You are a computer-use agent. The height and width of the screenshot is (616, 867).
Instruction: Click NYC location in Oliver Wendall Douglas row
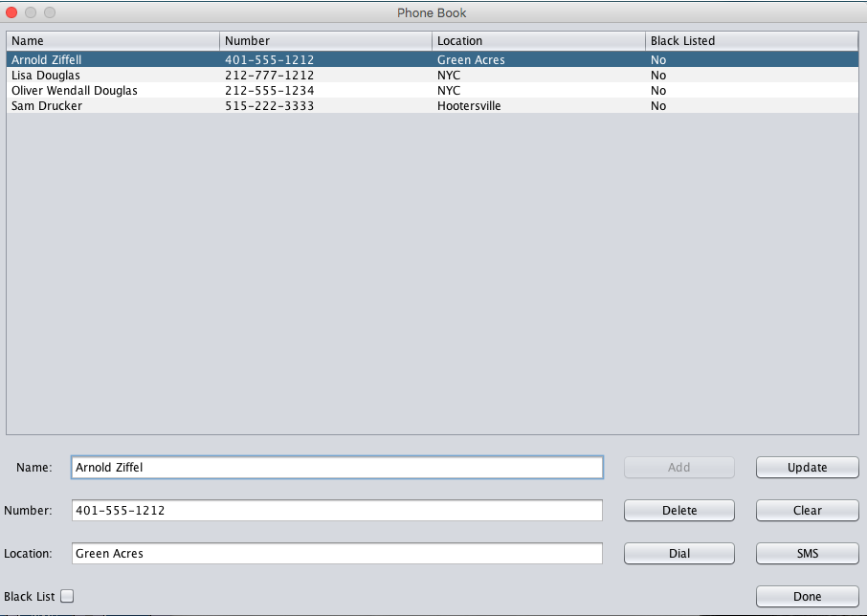[x=449, y=91]
